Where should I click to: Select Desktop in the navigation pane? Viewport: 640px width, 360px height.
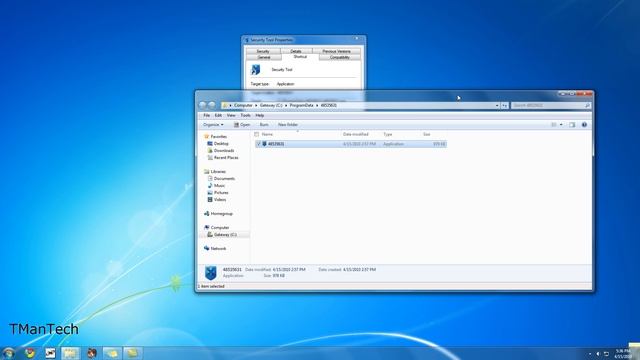click(x=218, y=144)
